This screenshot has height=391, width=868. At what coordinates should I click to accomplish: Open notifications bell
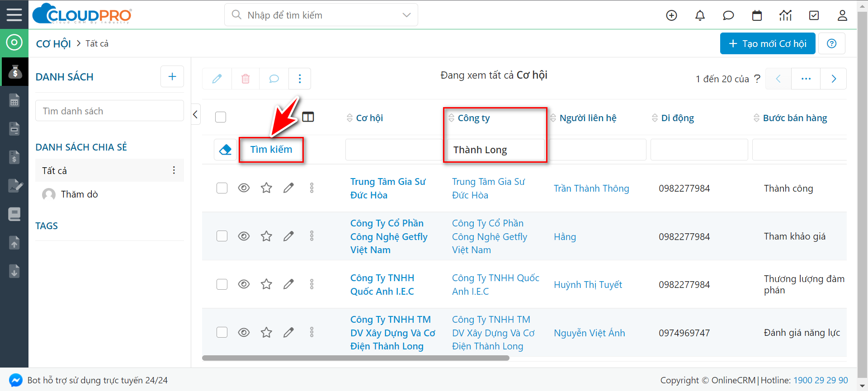pyautogui.click(x=700, y=15)
